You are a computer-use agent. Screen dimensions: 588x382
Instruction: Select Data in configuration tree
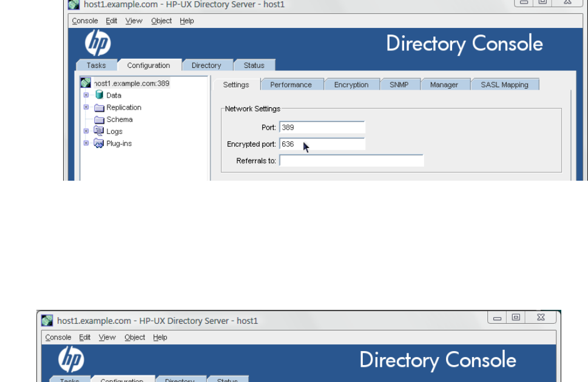[113, 95]
